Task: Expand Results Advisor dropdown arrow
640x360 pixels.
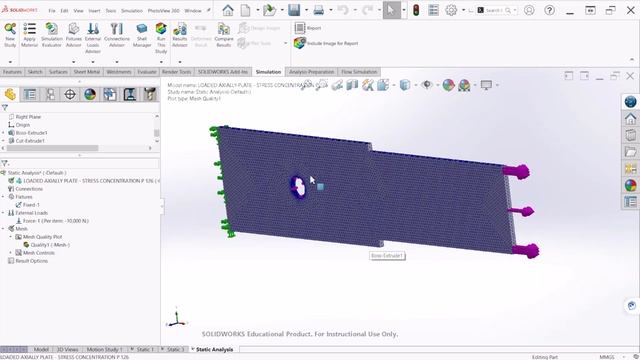Action: pos(180,62)
